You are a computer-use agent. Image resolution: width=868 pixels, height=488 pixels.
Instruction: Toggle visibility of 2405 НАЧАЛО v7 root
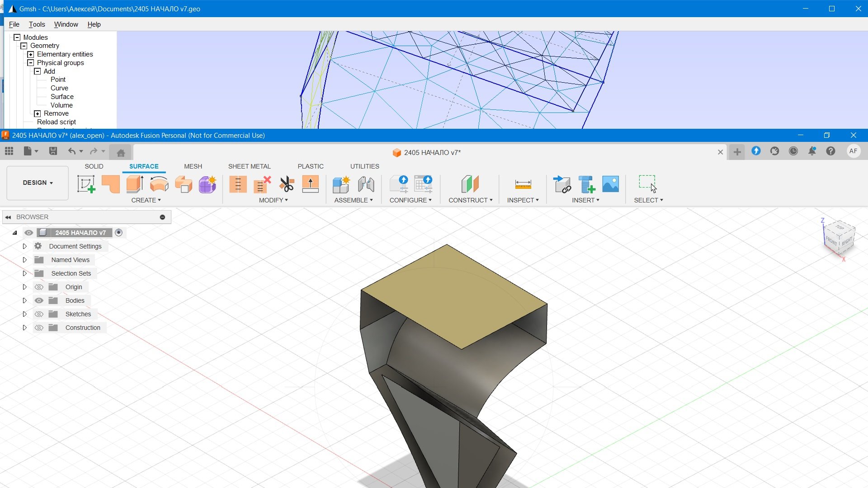pos(29,233)
